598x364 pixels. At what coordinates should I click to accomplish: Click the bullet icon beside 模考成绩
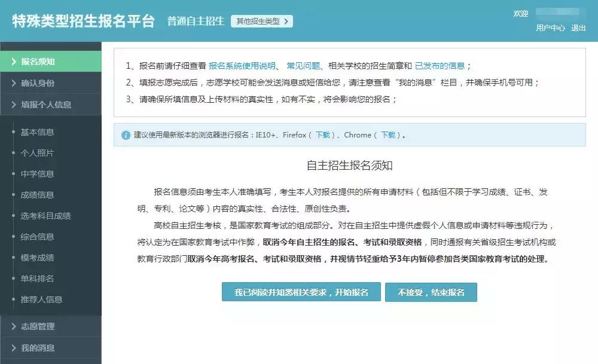(x=13, y=258)
